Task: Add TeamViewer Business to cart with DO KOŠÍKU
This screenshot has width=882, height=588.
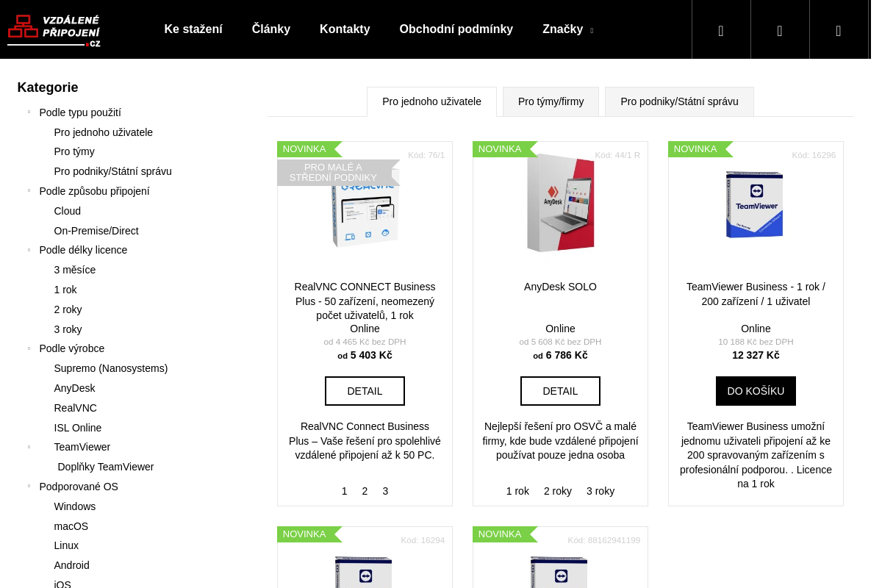Action: [x=756, y=391]
